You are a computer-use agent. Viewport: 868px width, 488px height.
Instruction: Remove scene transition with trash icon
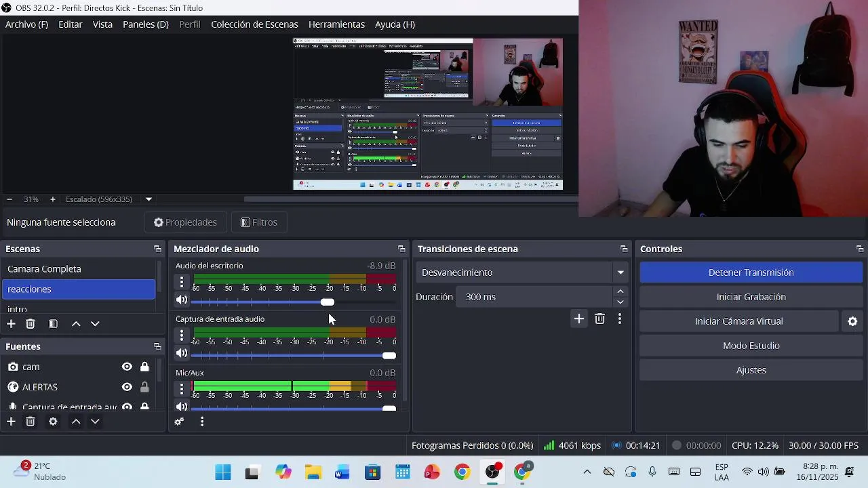click(599, 319)
